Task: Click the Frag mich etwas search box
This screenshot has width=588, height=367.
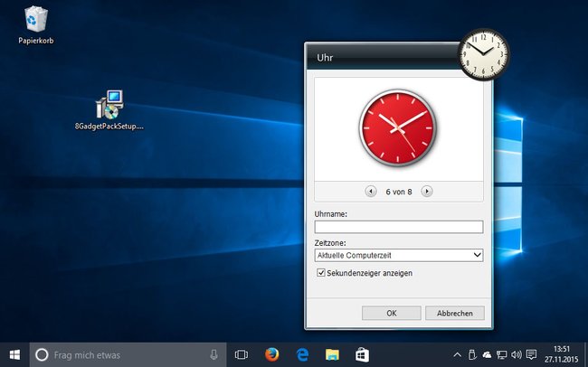Action: [x=128, y=354]
